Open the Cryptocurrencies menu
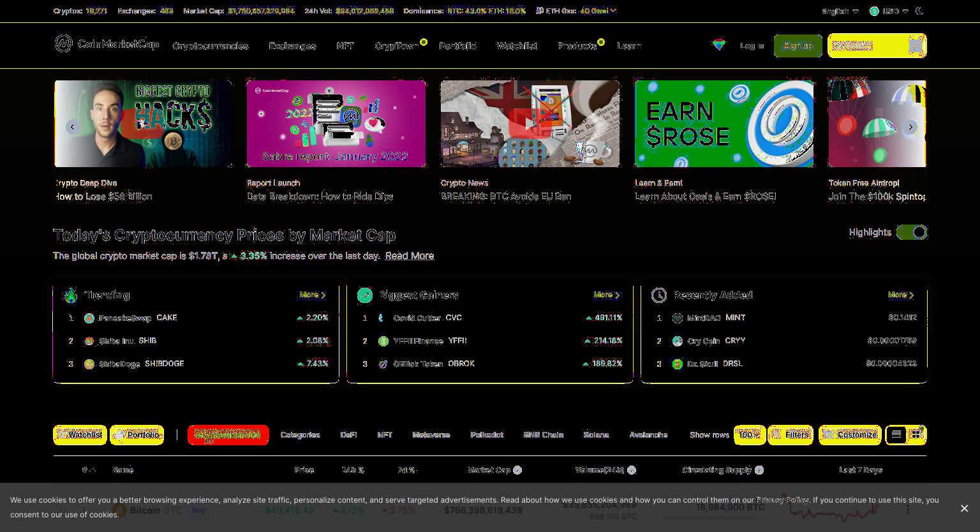The width and height of the screenshot is (980, 532). pos(211,46)
